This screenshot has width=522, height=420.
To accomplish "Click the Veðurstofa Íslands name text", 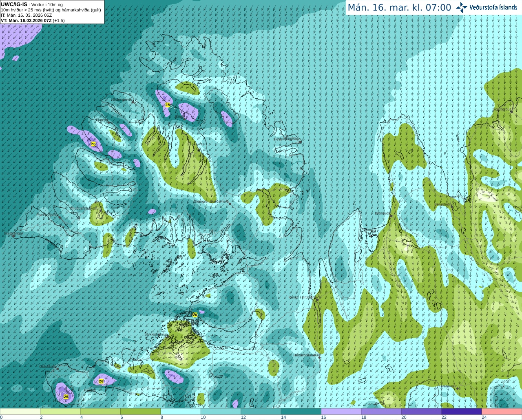I will [x=493, y=7].
